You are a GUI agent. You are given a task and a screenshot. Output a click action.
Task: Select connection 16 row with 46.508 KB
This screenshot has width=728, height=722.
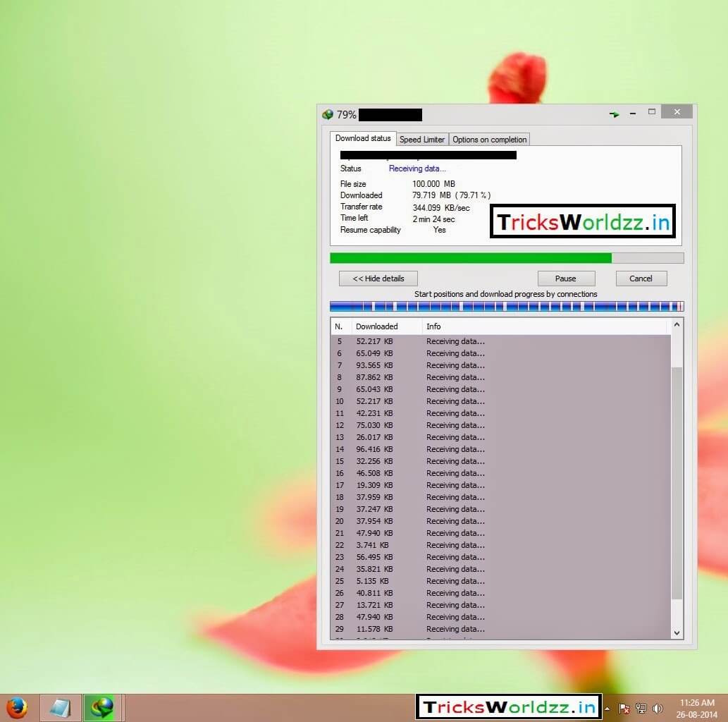tap(502, 473)
